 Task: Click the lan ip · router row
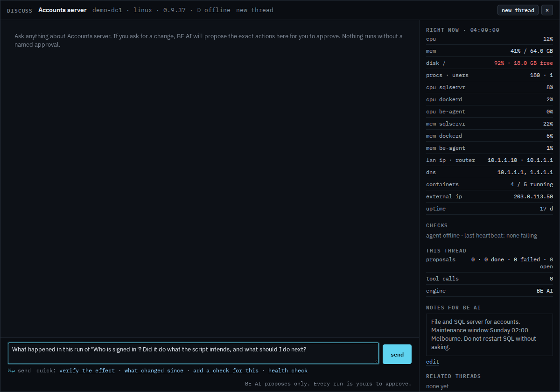pyautogui.click(x=490, y=160)
